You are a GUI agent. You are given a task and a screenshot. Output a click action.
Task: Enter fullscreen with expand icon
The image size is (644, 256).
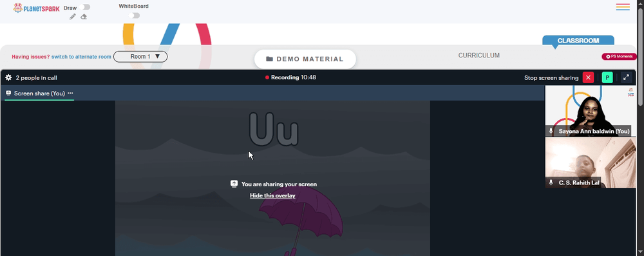pos(626,77)
